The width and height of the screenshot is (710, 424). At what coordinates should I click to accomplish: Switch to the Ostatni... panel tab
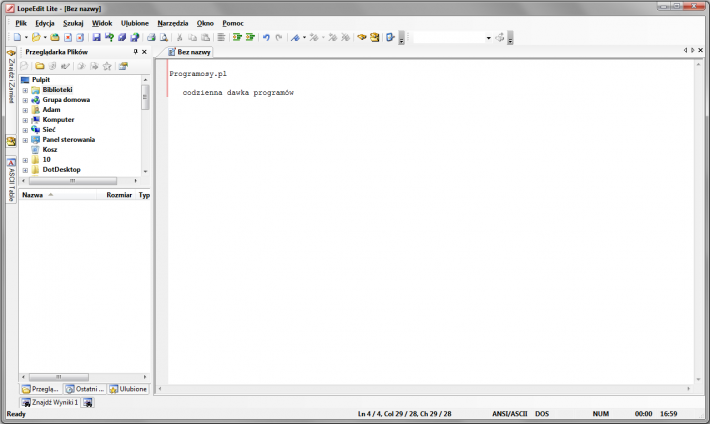(x=84, y=389)
